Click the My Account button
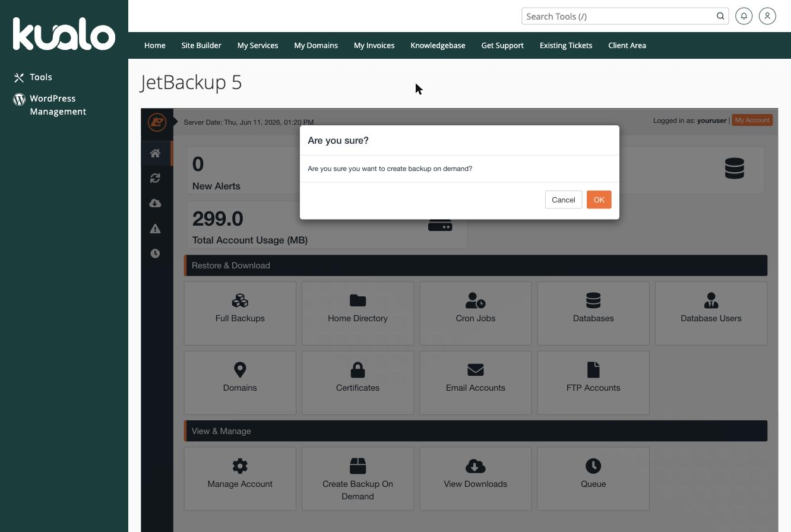This screenshot has width=791, height=532. coord(752,120)
